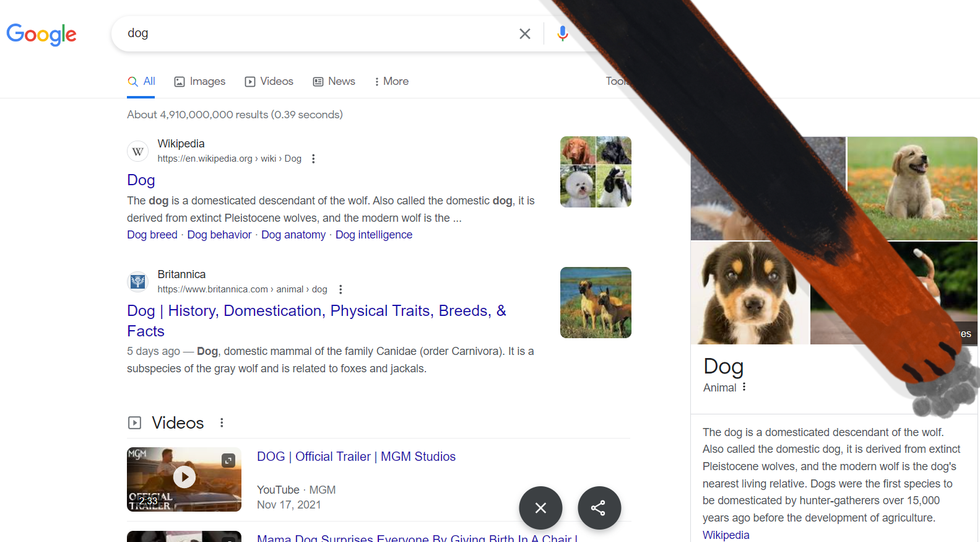Image resolution: width=980 pixels, height=542 pixels.
Task: Click the round share button
Action: [599, 508]
